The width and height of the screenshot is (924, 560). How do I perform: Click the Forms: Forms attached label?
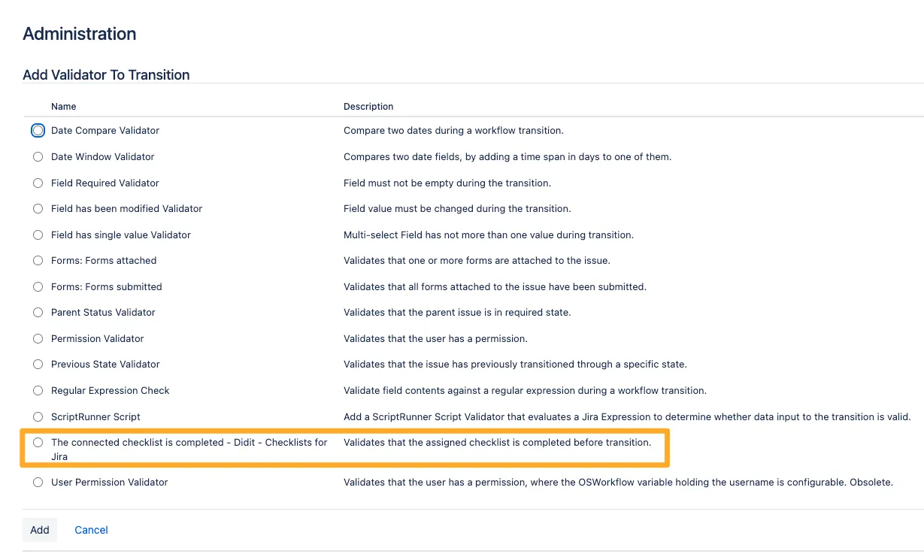click(104, 261)
